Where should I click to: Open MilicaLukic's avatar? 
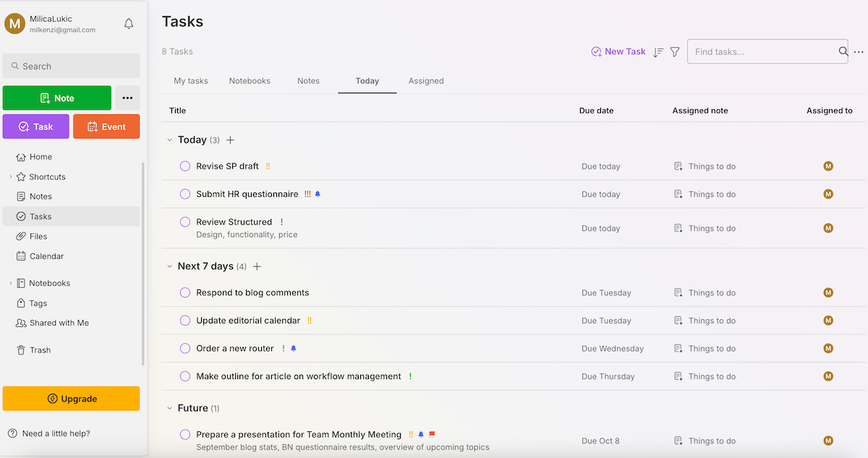pos(14,23)
